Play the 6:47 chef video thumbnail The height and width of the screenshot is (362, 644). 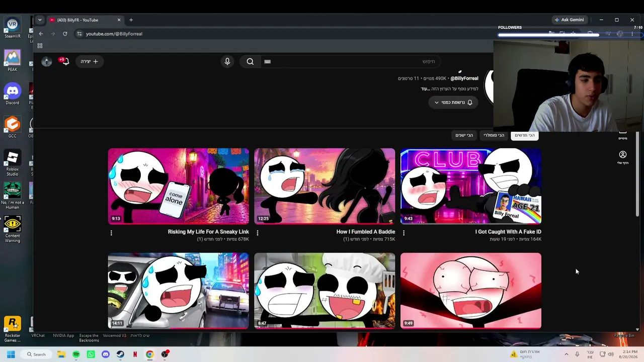(x=325, y=291)
